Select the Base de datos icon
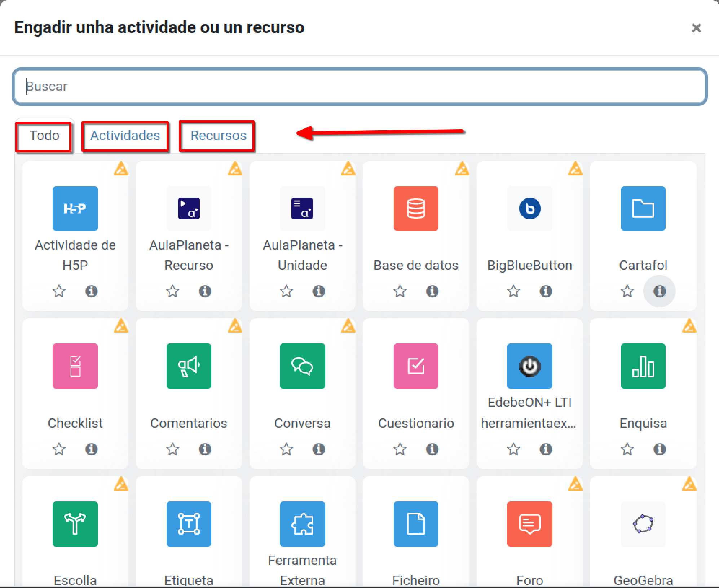Screen dimensions: 719x588 click(x=416, y=209)
